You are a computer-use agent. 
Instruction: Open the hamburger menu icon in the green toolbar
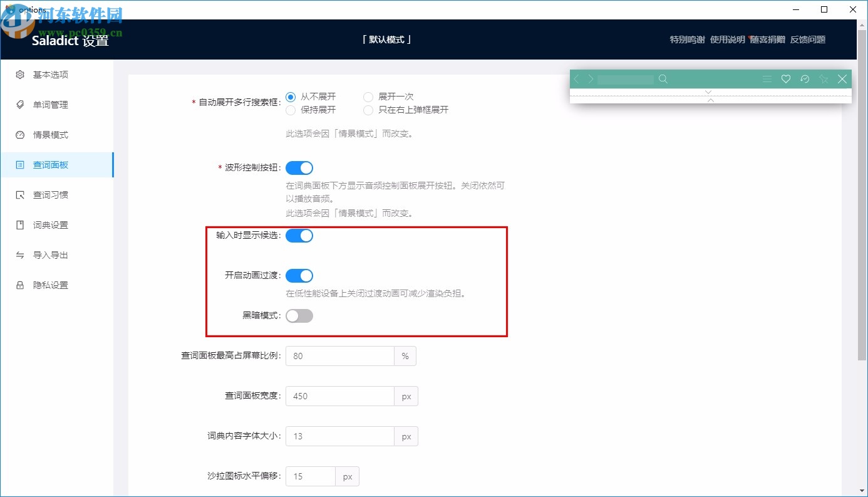(767, 79)
